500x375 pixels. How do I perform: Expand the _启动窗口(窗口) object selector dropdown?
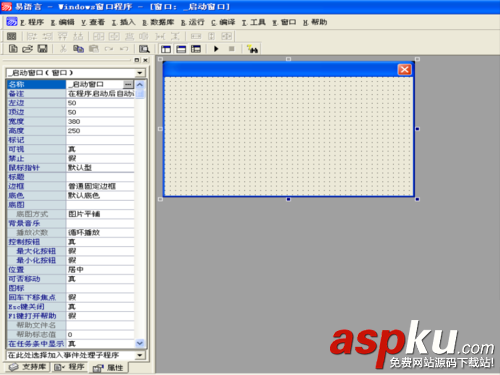click(140, 73)
